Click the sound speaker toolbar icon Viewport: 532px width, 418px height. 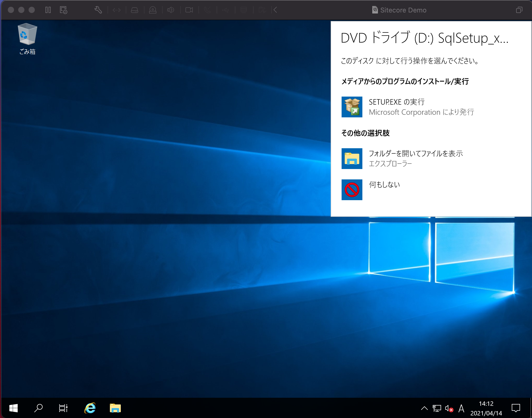[x=171, y=10]
